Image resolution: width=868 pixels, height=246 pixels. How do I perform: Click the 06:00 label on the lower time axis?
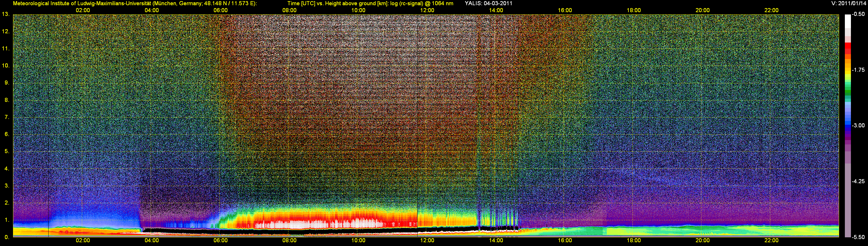(x=220, y=241)
